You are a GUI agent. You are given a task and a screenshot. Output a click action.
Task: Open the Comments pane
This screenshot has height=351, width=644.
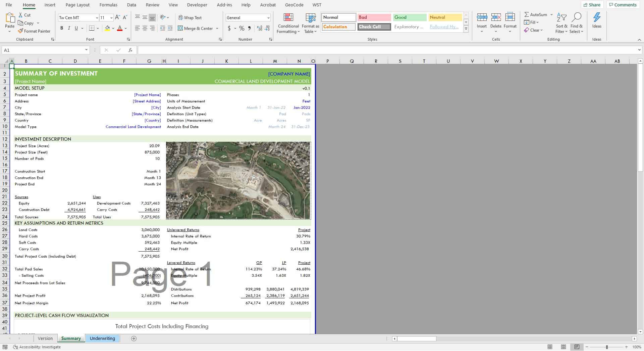(x=623, y=5)
